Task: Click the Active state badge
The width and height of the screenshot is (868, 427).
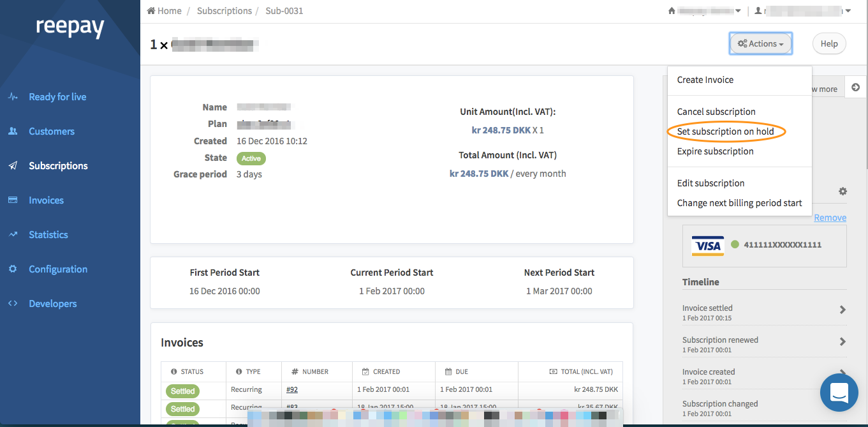Action: pyautogui.click(x=251, y=158)
